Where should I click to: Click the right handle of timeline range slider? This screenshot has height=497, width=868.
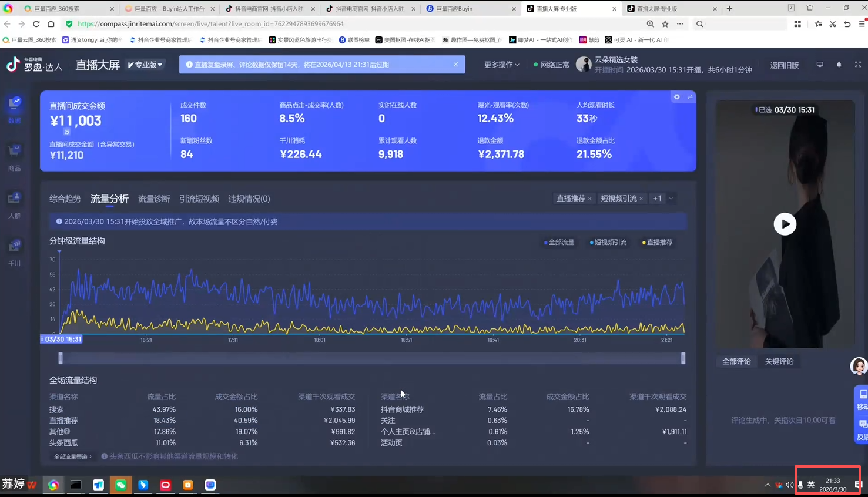683,358
